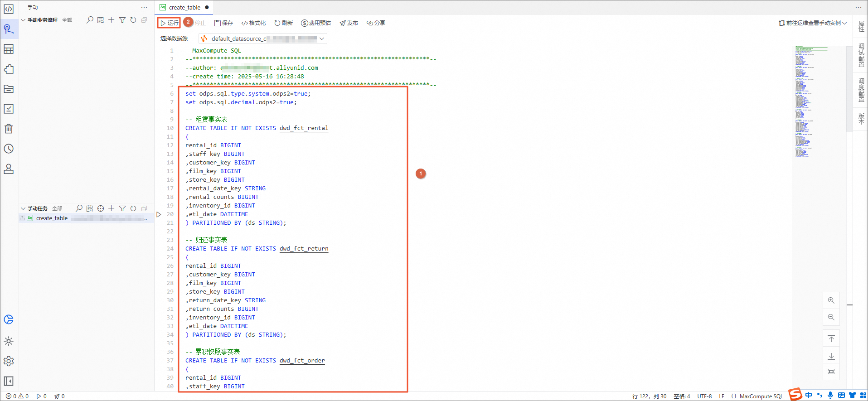Zoom out using magnifier minus button

coord(831,317)
